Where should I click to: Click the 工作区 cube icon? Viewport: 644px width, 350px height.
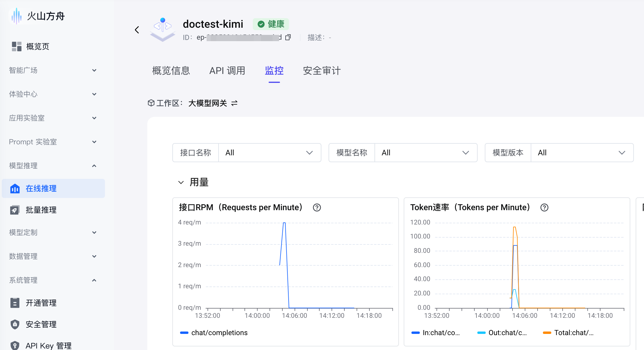[151, 103]
